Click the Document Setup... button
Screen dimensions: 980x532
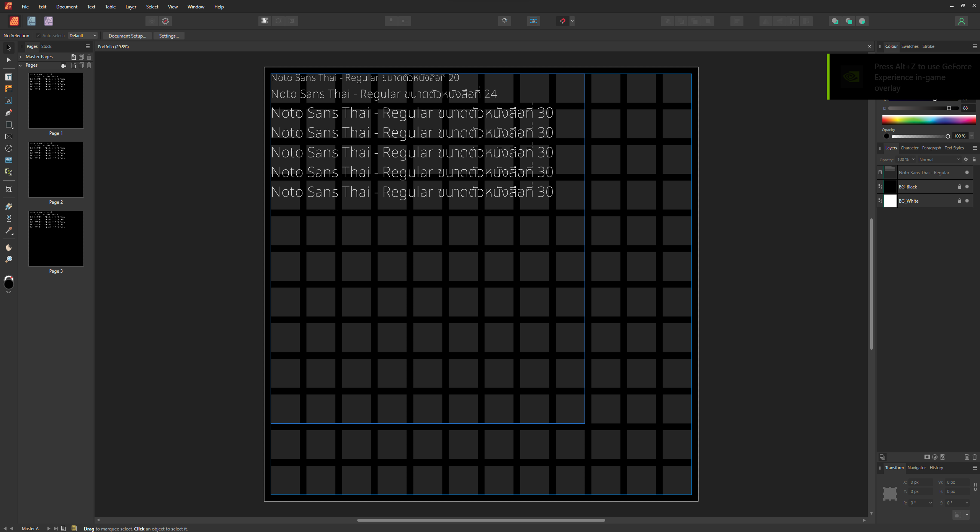tap(127, 36)
